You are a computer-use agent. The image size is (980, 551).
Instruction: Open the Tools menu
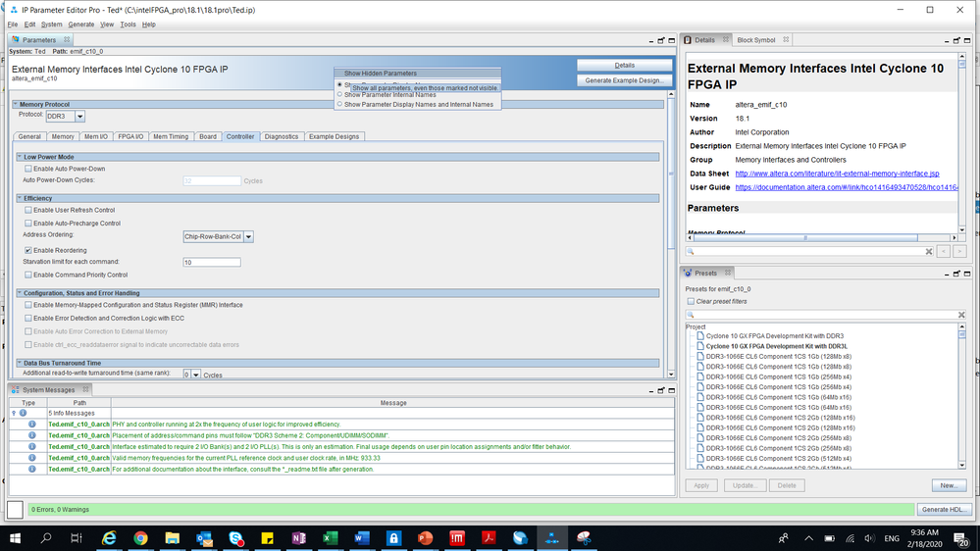point(128,25)
